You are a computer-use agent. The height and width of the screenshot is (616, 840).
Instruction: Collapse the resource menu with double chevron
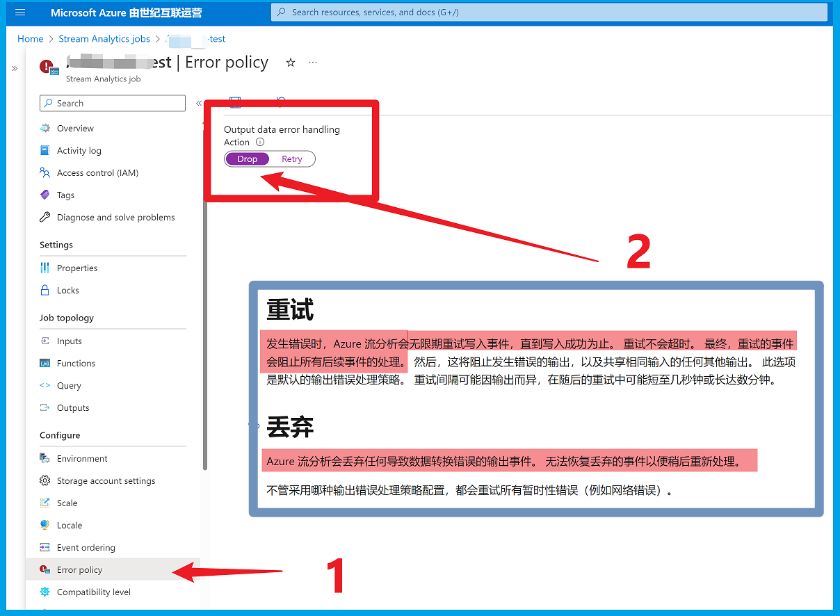[199, 103]
